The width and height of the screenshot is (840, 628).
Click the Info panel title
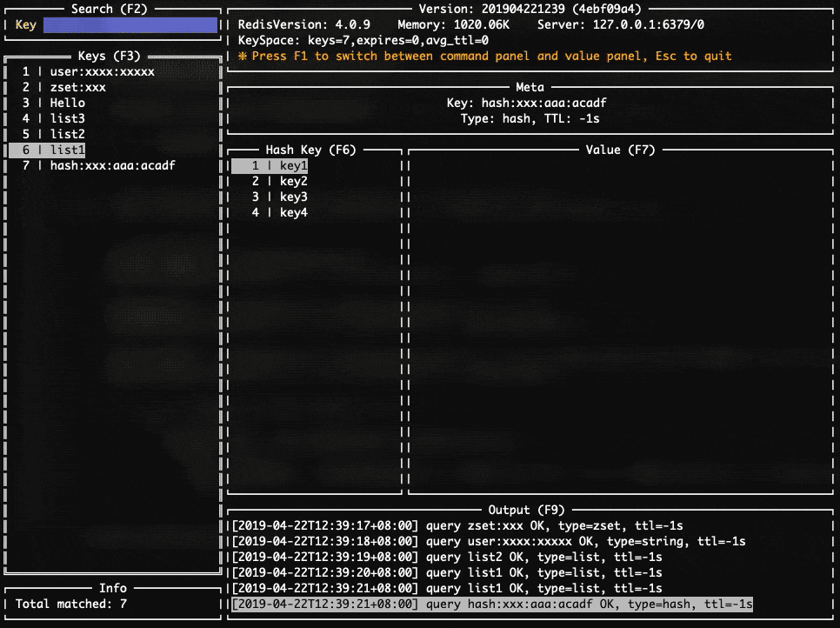(x=112, y=588)
